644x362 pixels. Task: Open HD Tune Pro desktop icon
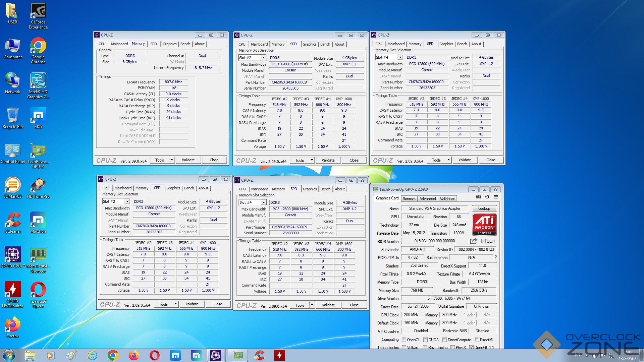point(38,188)
